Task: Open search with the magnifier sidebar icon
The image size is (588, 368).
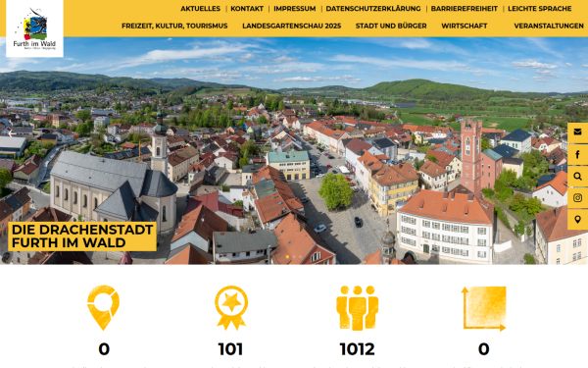Action: (x=577, y=176)
